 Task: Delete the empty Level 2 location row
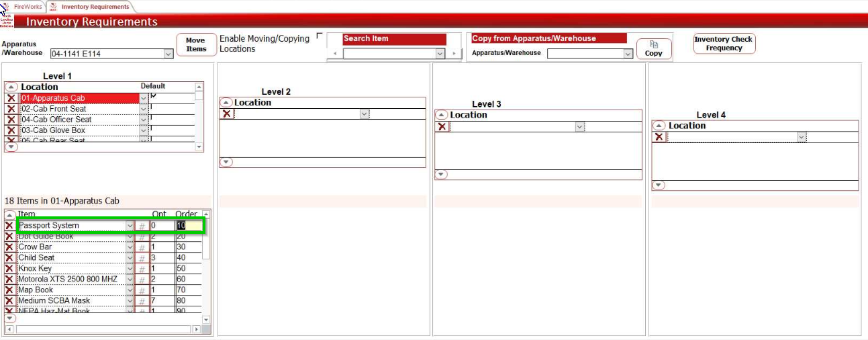[x=227, y=114]
